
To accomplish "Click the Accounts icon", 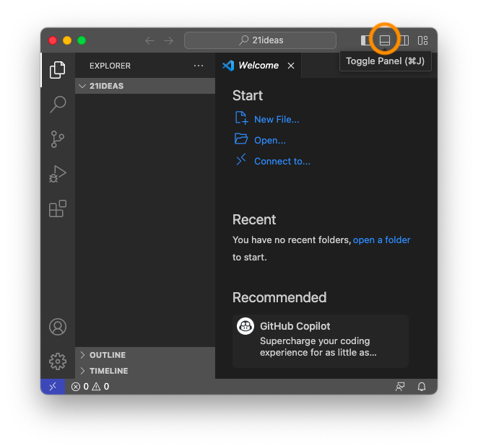I will click(58, 327).
